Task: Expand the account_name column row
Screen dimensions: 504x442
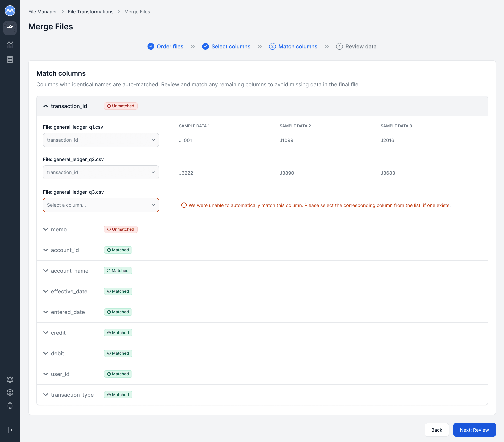Action: pyautogui.click(x=262, y=271)
